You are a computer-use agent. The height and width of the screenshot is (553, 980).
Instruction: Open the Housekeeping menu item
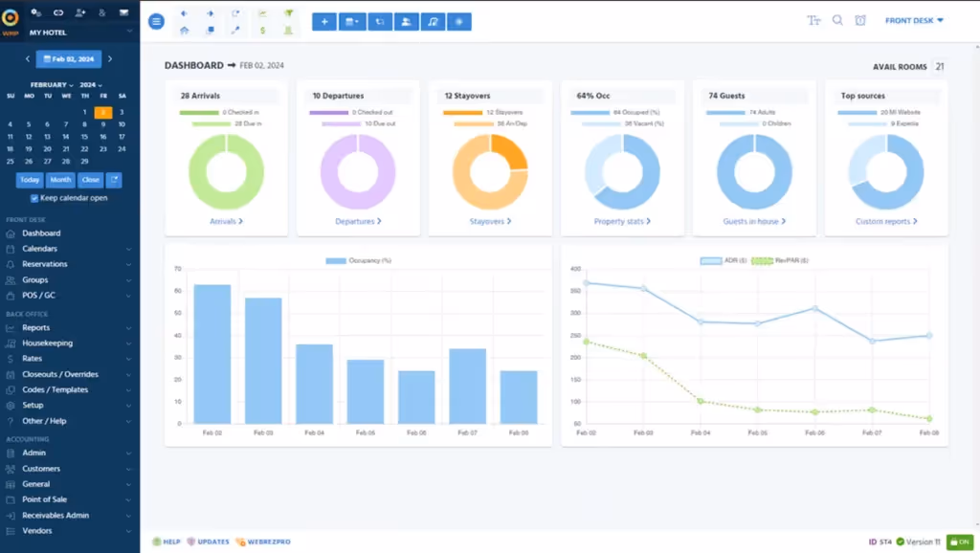(47, 343)
